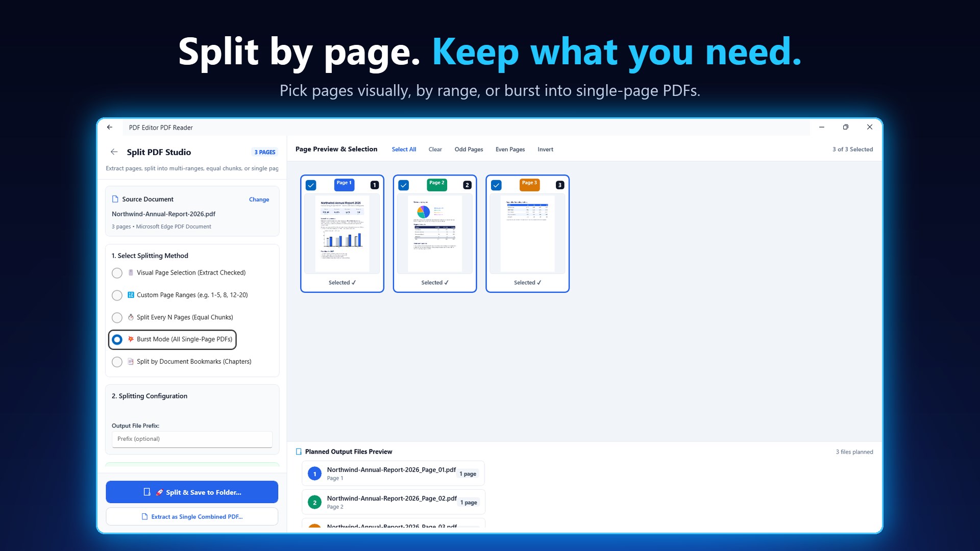The height and width of the screenshot is (551, 980).
Task: Click the 3 PAGES badge
Action: click(x=264, y=153)
